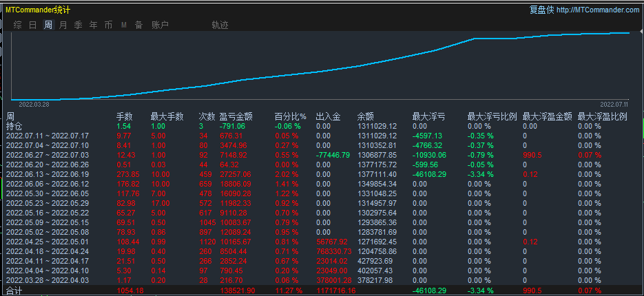Open the 年 yearly statistics tab
This screenshot has height=296, width=644.
(93, 25)
